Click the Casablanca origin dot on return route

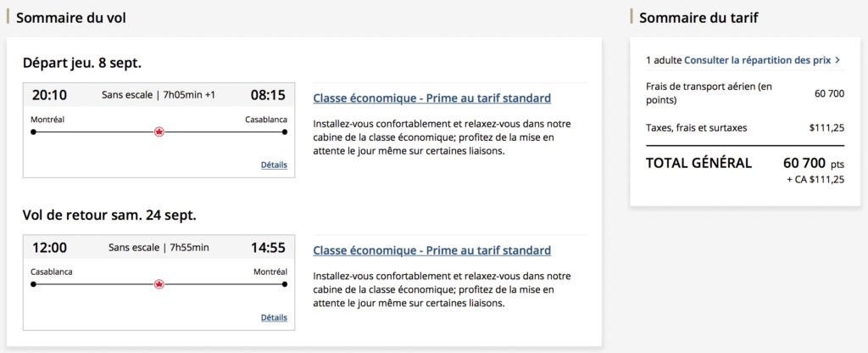pos(33,284)
